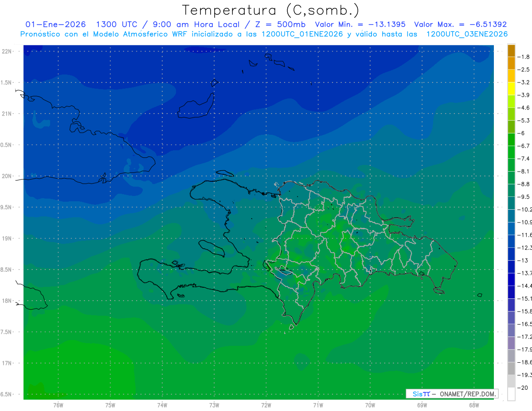Click the lime green swatch above -4.6
The image size is (532, 411).
(x=511, y=102)
